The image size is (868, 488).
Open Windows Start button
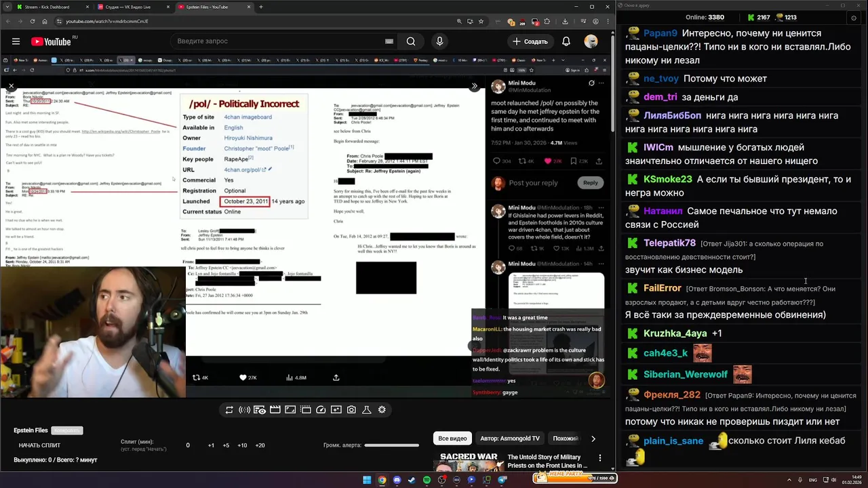[x=367, y=480]
